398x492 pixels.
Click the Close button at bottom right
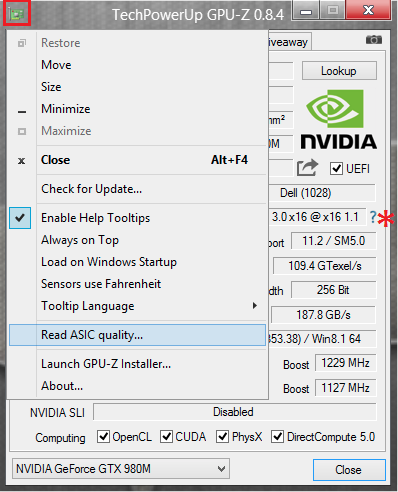click(x=349, y=470)
